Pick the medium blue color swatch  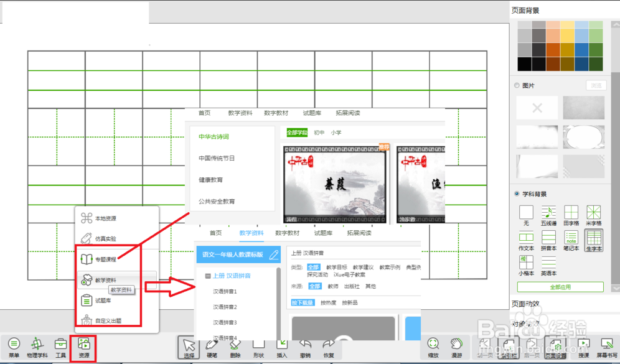tap(581, 50)
